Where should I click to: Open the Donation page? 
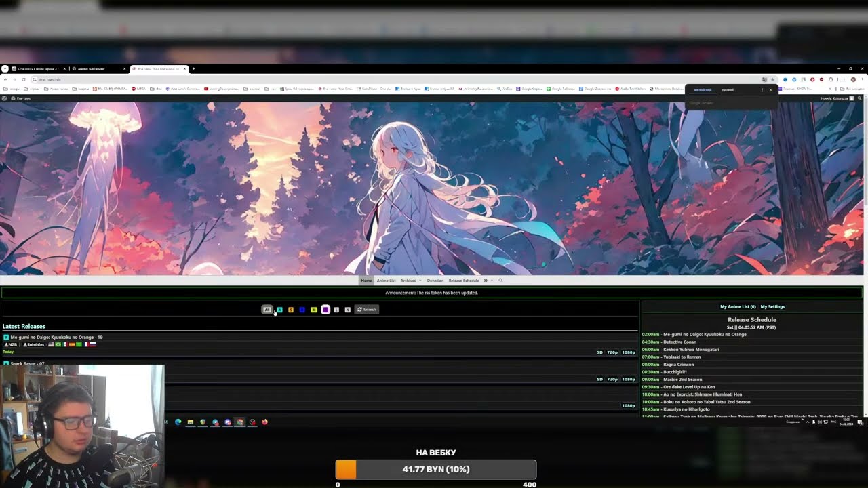coord(435,281)
